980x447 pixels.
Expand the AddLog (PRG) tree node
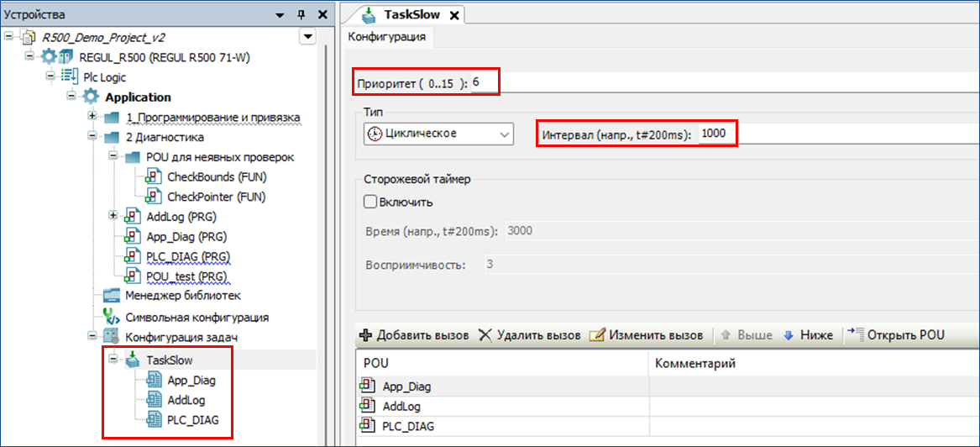point(113,216)
